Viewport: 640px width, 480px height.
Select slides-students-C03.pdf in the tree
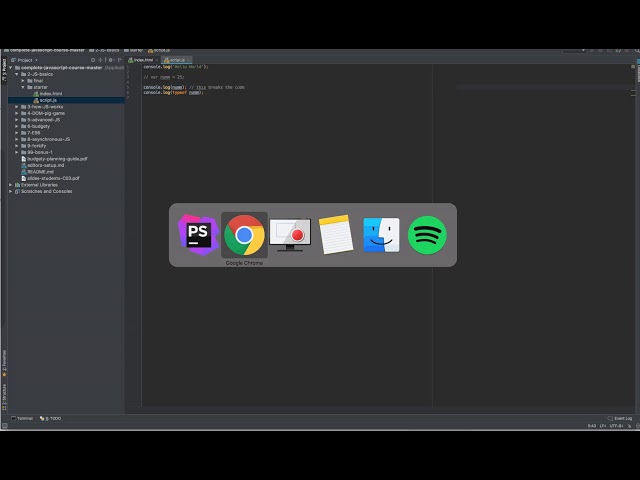66,178
